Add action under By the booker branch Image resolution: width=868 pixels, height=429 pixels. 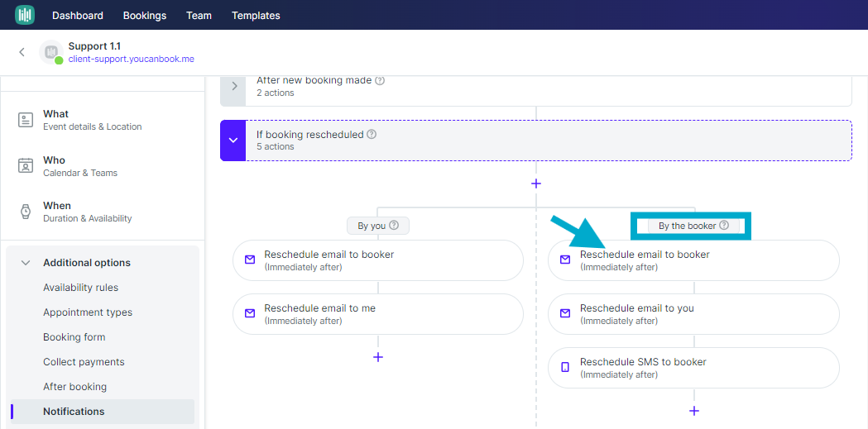click(x=694, y=411)
